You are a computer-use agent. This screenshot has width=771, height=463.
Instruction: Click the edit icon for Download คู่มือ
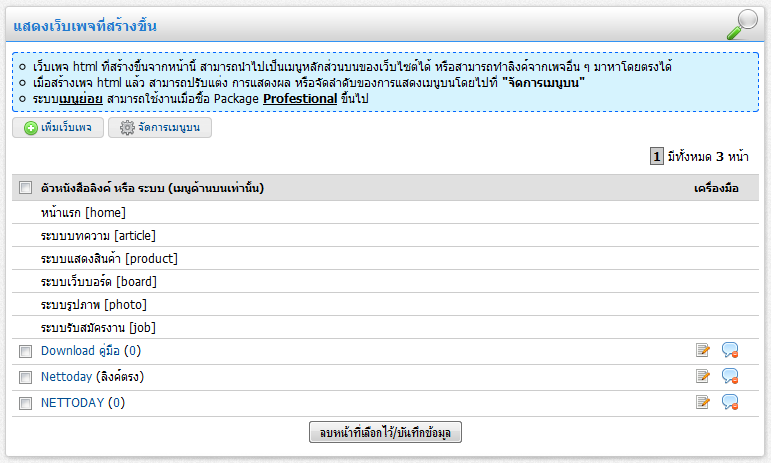click(703, 350)
